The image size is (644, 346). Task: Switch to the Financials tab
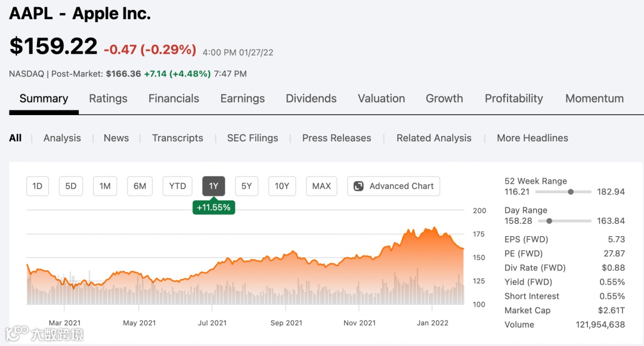tap(174, 98)
